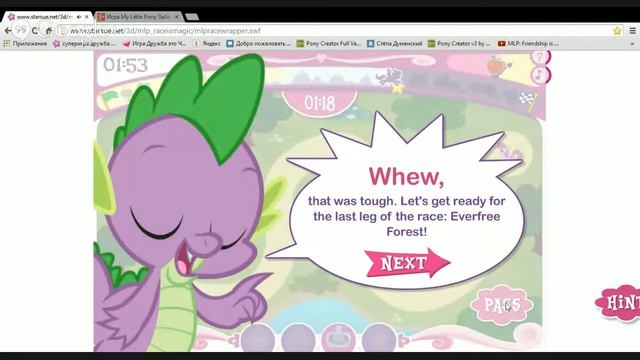This screenshot has width=640, height=360.
Task: Expand the bookmarks bar overflow chevron
Action: tap(632, 43)
